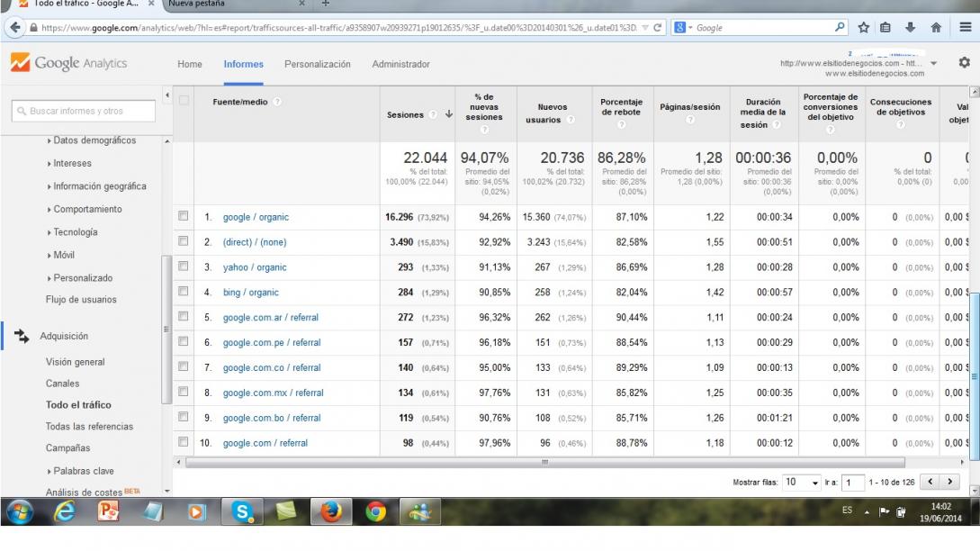Open the Home tab
Image resolution: width=980 pixels, height=551 pixels.
(189, 64)
